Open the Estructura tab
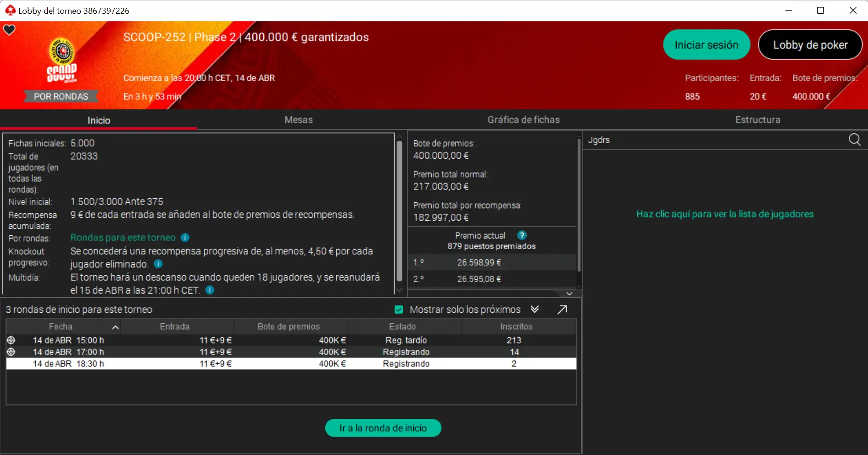 tap(757, 120)
